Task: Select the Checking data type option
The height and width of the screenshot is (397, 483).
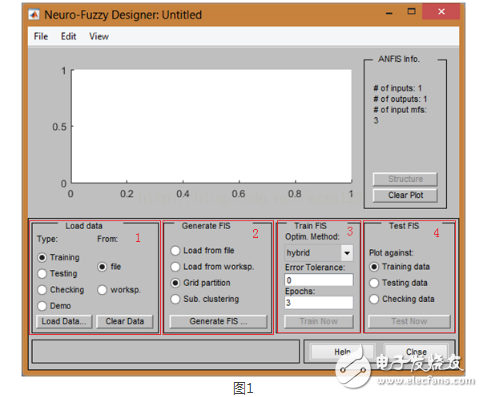Action: [x=42, y=290]
